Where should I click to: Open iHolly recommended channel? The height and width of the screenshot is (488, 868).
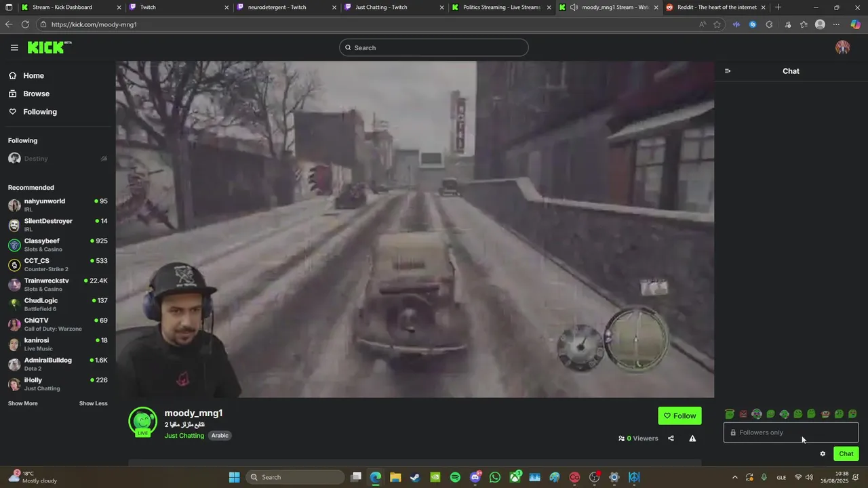58,384
